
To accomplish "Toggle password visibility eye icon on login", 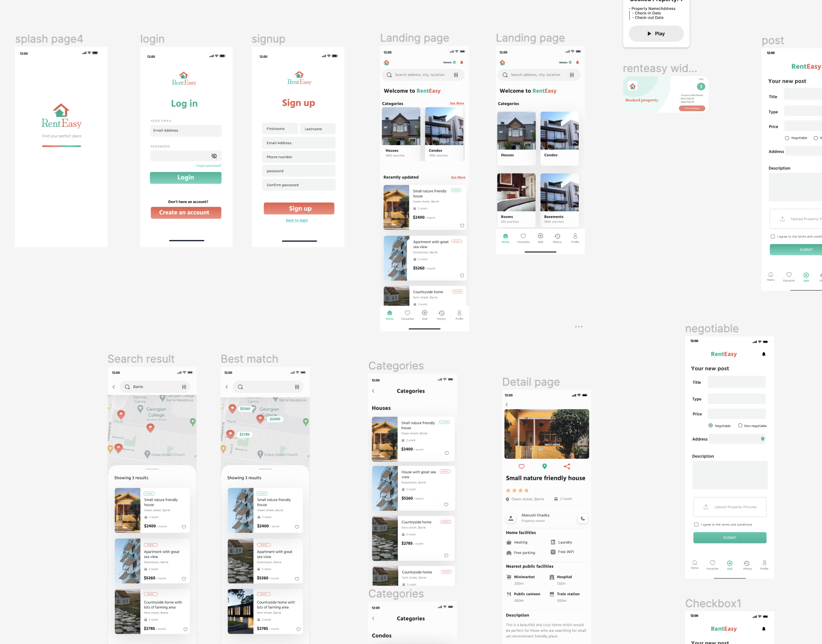I will [x=214, y=156].
